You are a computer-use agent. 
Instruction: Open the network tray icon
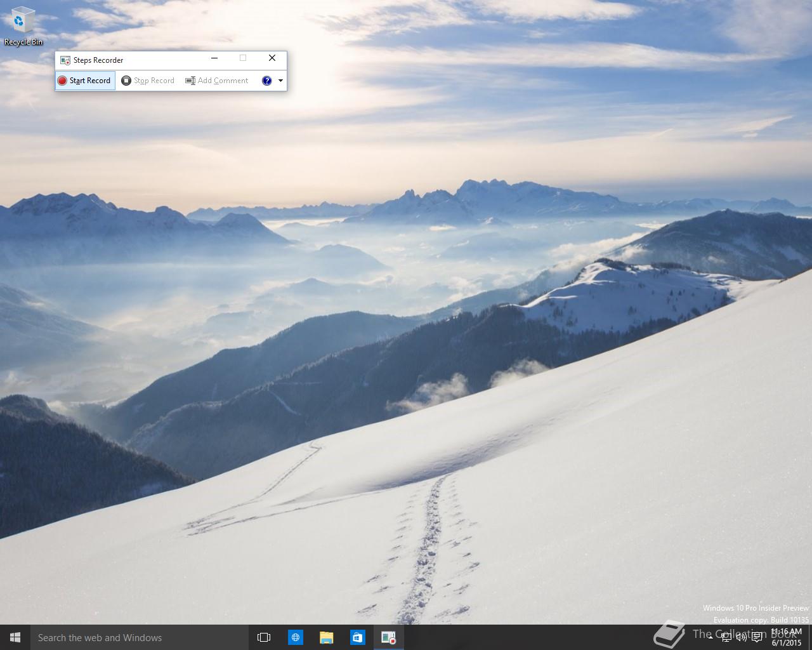click(726, 637)
